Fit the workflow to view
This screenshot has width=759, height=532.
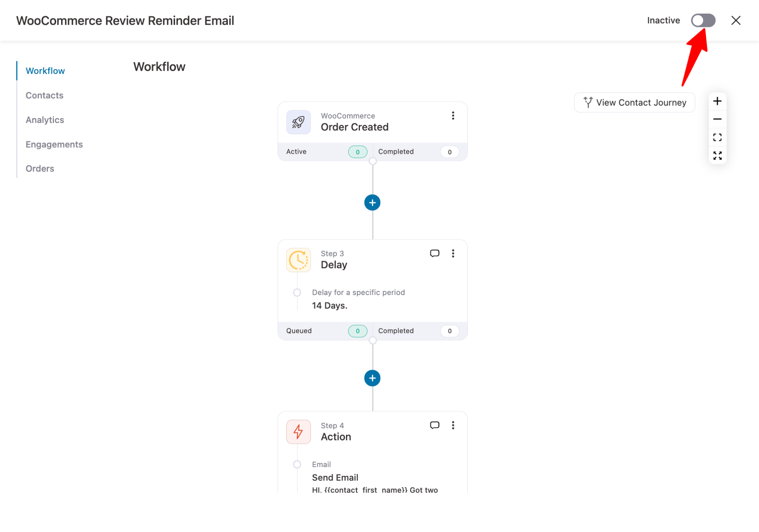pyautogui.click(x=717, y=137)
